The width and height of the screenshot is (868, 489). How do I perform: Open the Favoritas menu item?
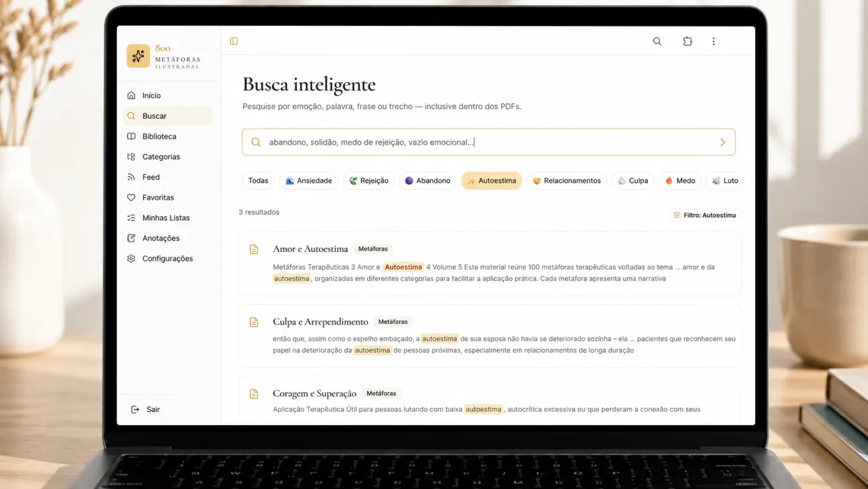[x=169, y=197]
